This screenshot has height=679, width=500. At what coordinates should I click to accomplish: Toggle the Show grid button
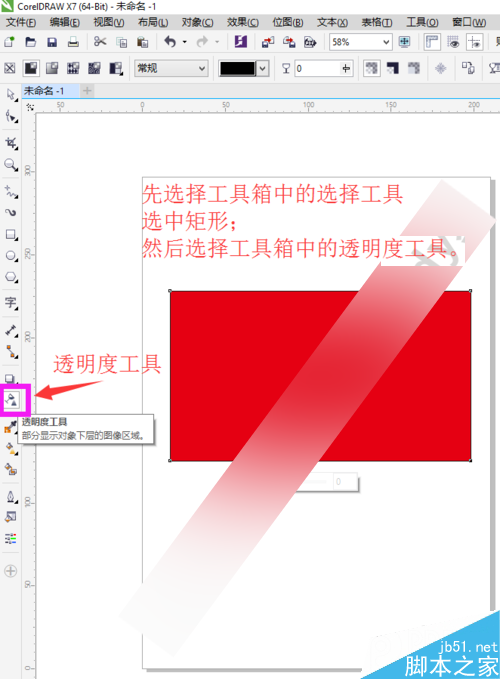point(453,42)
